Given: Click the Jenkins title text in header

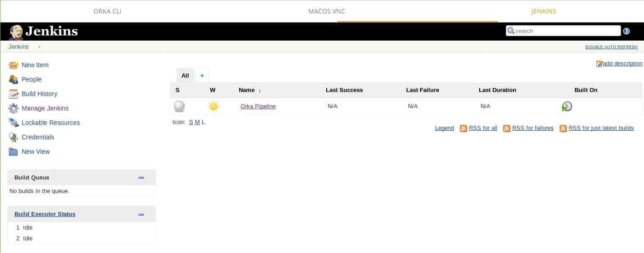Looking at the screenshot, I should tap(51, 31).
